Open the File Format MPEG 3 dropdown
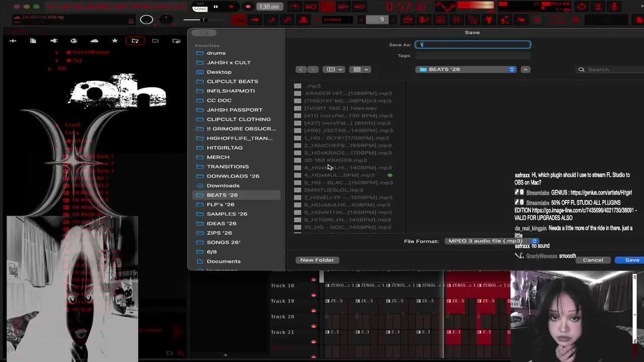 492,241
